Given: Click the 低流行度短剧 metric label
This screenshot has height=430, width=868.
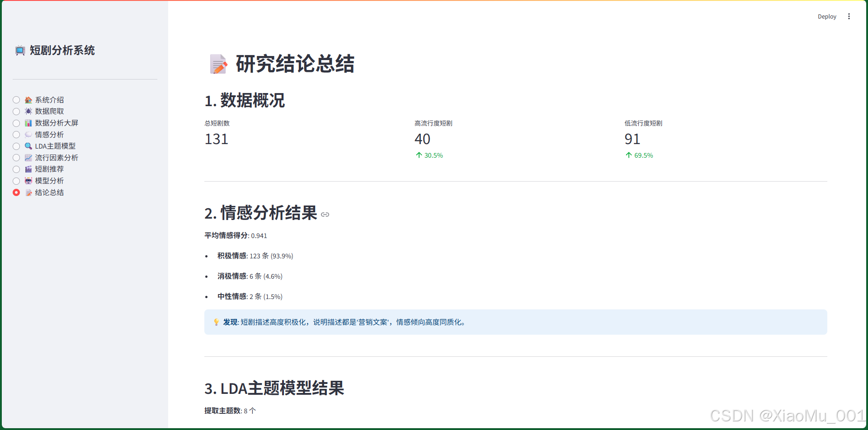Looking at the screenshot, I should [643, 123].
